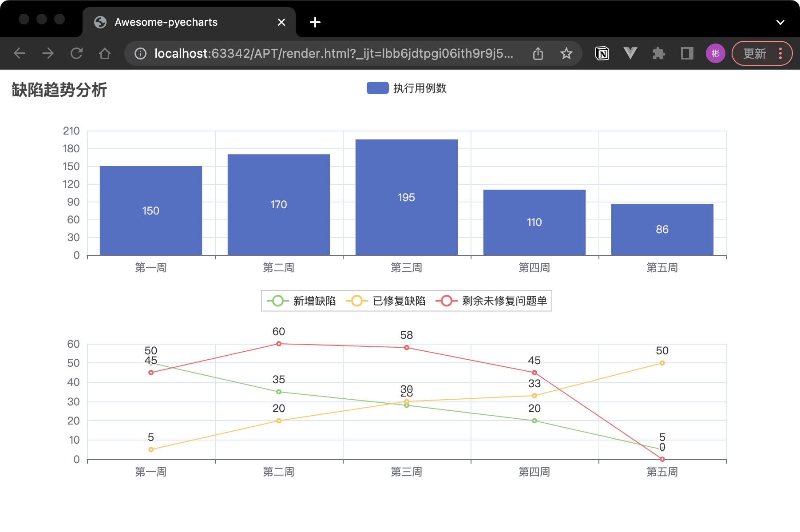Image resolution: width=800 pixels, height=532 pixels.
Task: View site information icon in address bar
Action: 140,54
